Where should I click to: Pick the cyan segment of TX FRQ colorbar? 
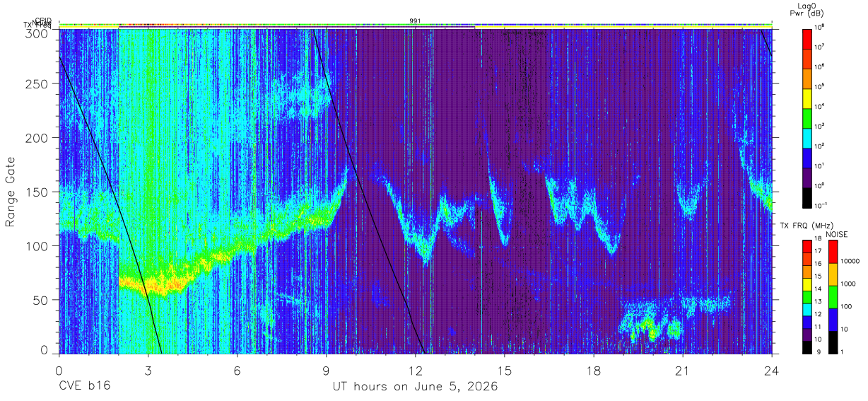pyautogui.click(x=807, y=308)
